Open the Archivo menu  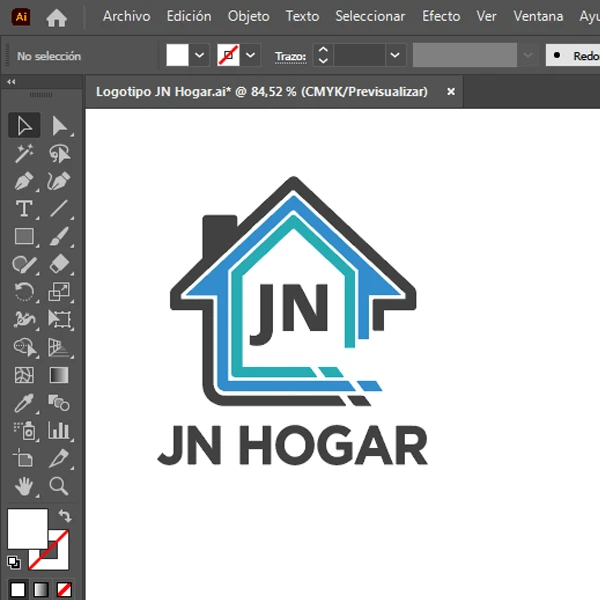tap(127, 16)
